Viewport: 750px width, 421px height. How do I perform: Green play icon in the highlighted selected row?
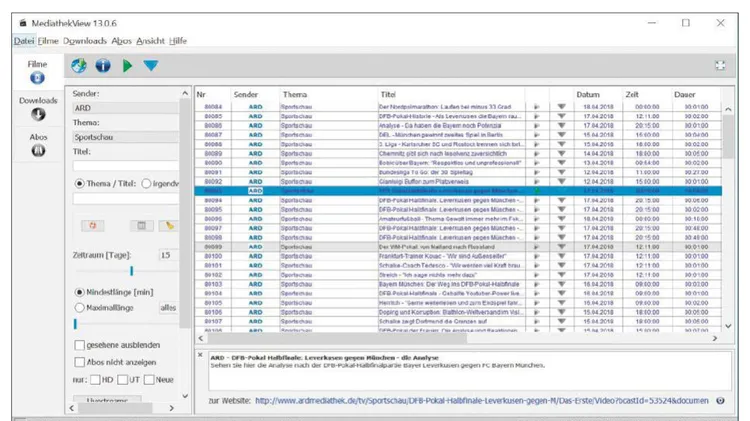[x=537, y=191]
